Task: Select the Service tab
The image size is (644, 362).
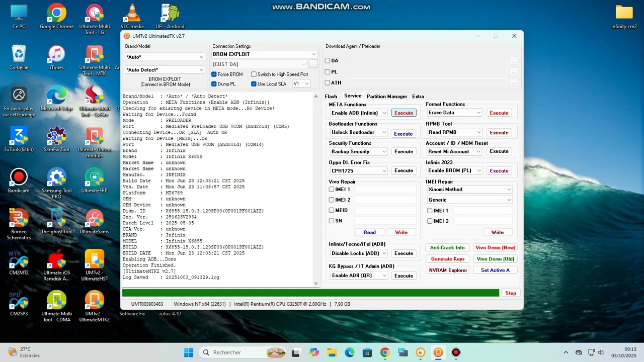Action: (x=353, y=96)
